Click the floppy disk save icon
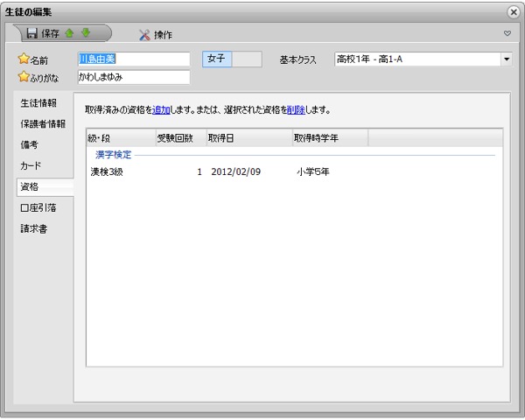 point(31,34)
